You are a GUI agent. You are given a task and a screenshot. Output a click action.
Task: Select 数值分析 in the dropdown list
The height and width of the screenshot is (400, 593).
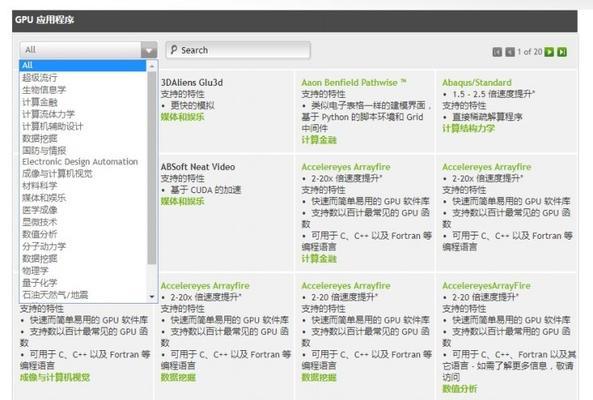40,234
